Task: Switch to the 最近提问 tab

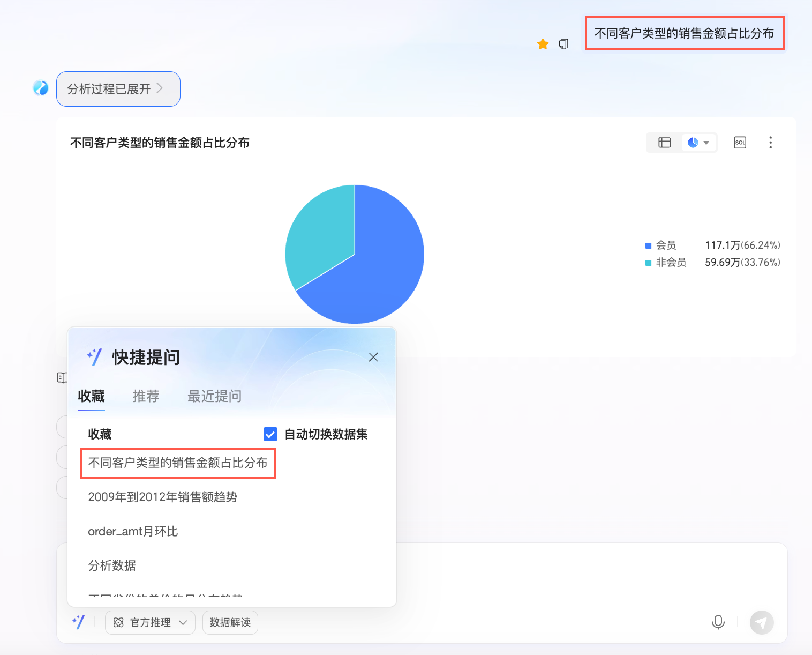Action: point(214,396)
